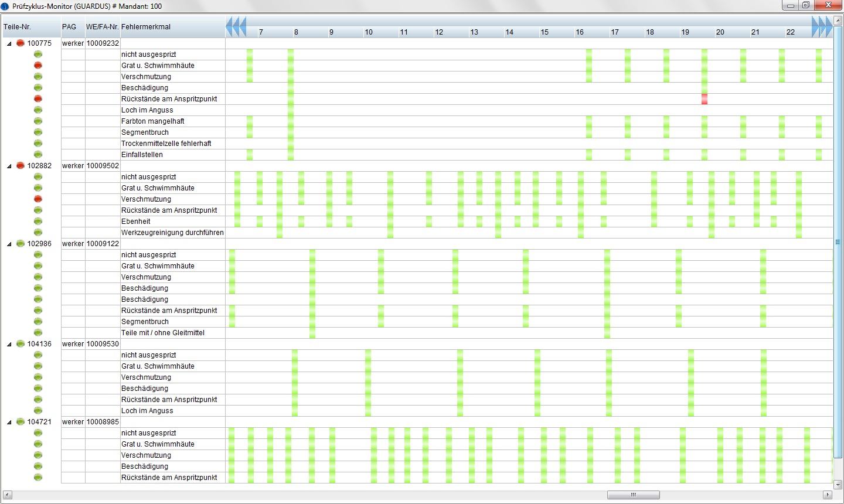Image resolution: width=844 pixels, height=504 pixels.
Task: Collapse the 102882 part tree node
Action: (x=9, y=166)
